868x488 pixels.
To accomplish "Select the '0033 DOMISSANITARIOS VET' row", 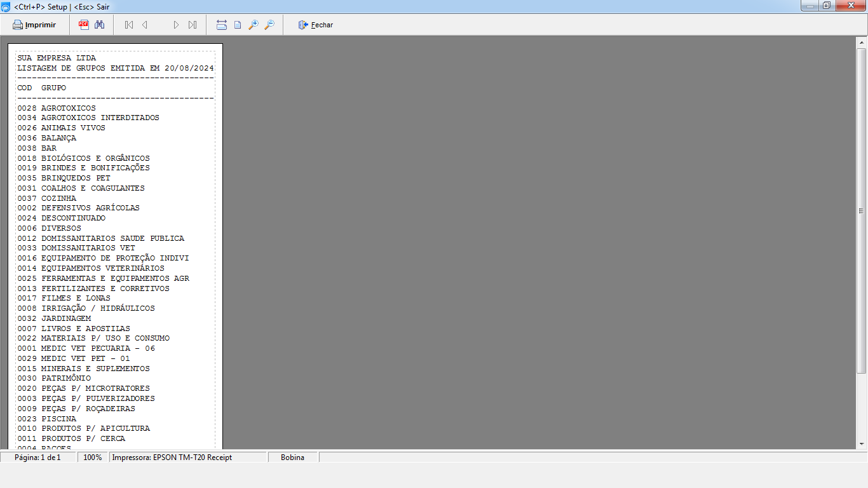I will (x=76, y=248).
